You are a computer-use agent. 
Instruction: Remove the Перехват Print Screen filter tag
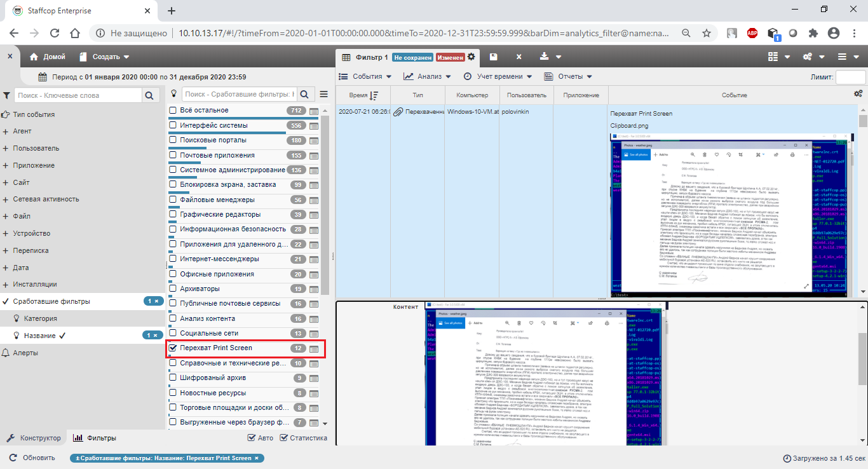pos(257,458)
